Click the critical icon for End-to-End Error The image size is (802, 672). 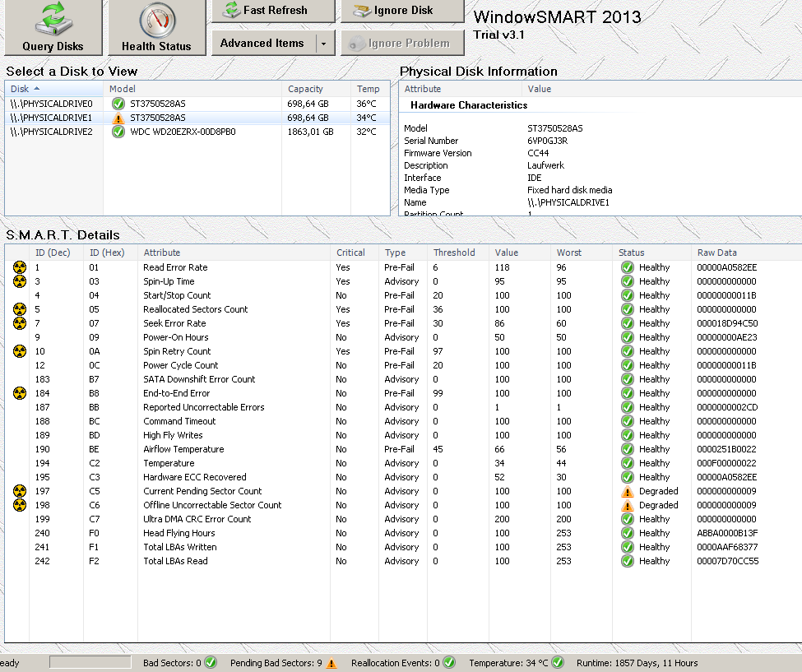pyautogui.click(x=20, y=393)
